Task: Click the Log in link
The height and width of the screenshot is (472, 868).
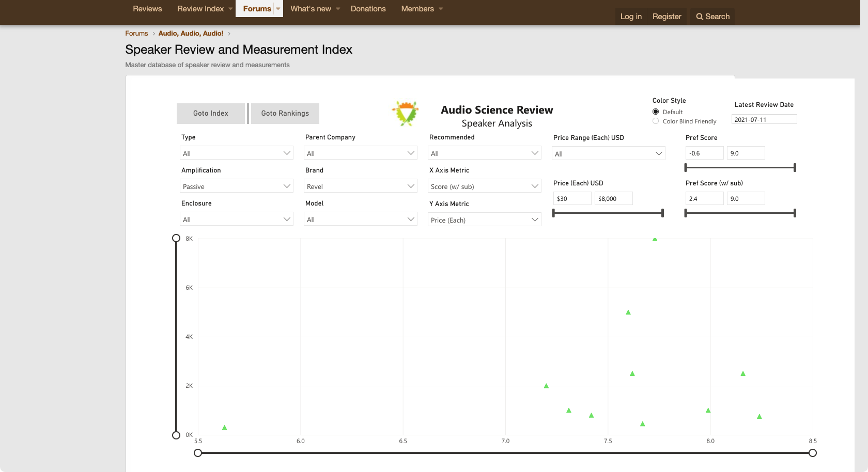Action: (x=631, y=17)
